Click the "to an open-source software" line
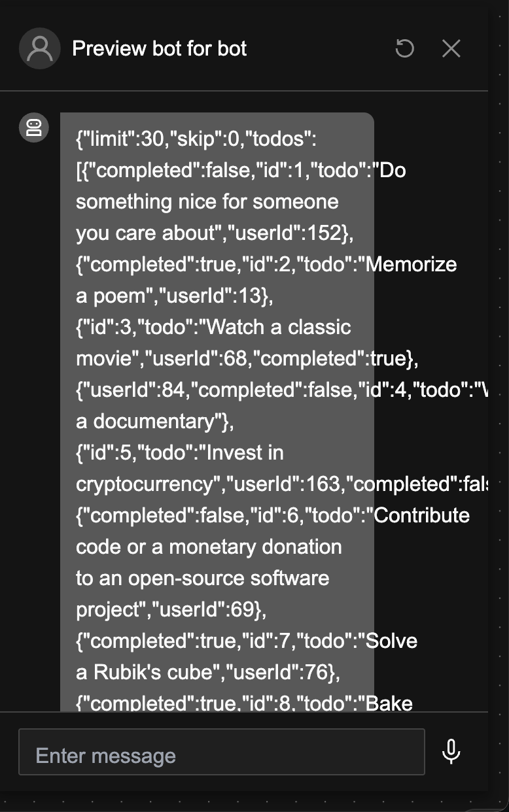 point(202,578)
